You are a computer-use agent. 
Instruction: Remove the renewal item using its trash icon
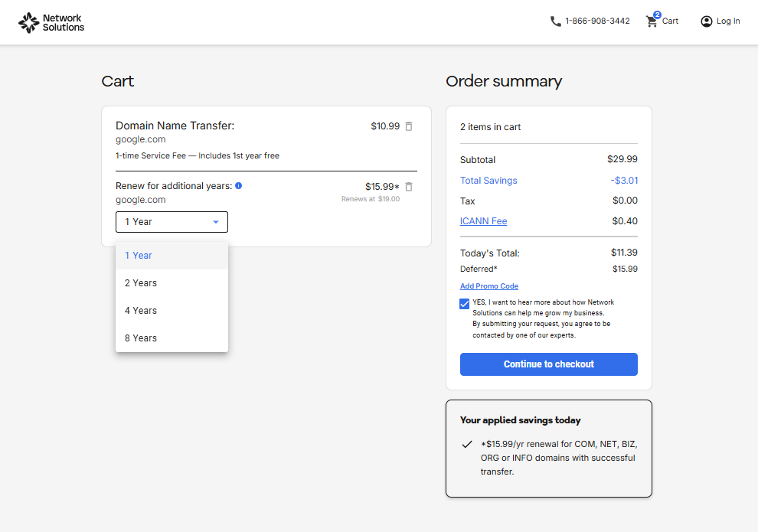coord(409,186)
